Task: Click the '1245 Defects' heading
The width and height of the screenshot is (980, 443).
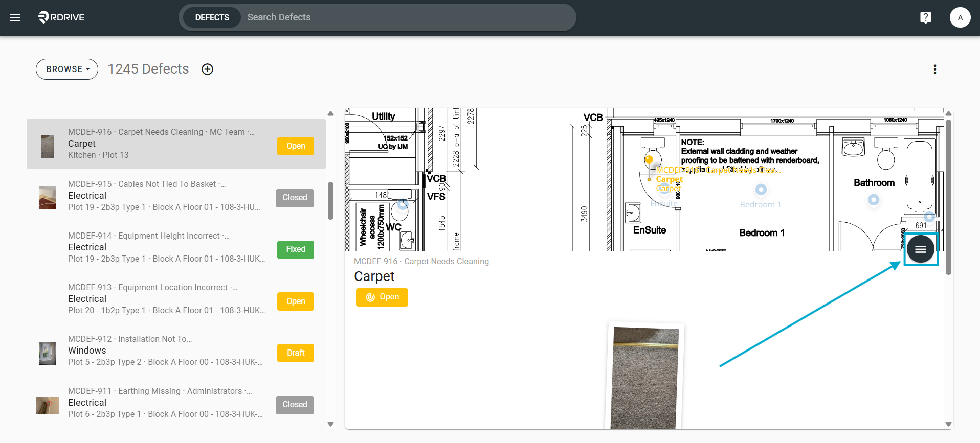Action: point(148,69)
